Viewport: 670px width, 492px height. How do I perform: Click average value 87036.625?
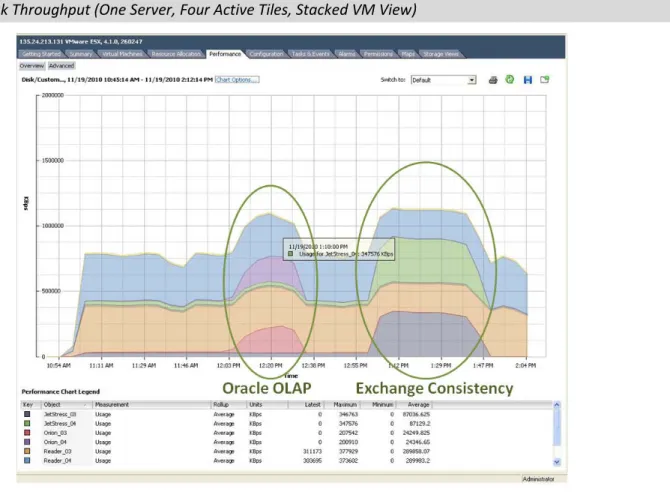point(416,414)
